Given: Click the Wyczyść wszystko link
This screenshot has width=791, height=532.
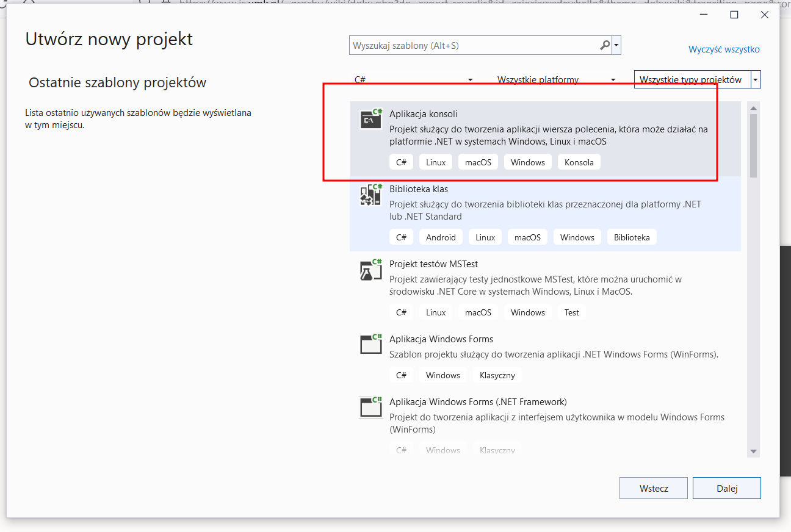Looking at the screenshot, I should click(724, 49).
